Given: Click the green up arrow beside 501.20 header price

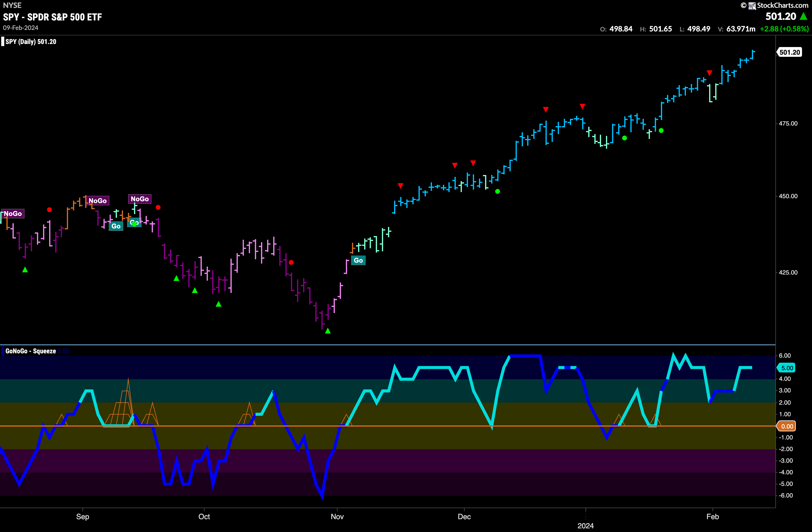Looking at the screenshot, I should [803, 16].
